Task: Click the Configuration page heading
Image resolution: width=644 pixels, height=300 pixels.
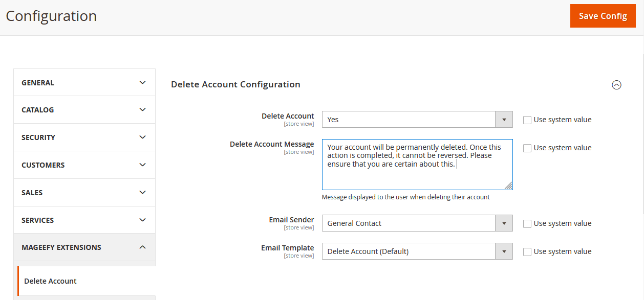Action: coord(51,16)
